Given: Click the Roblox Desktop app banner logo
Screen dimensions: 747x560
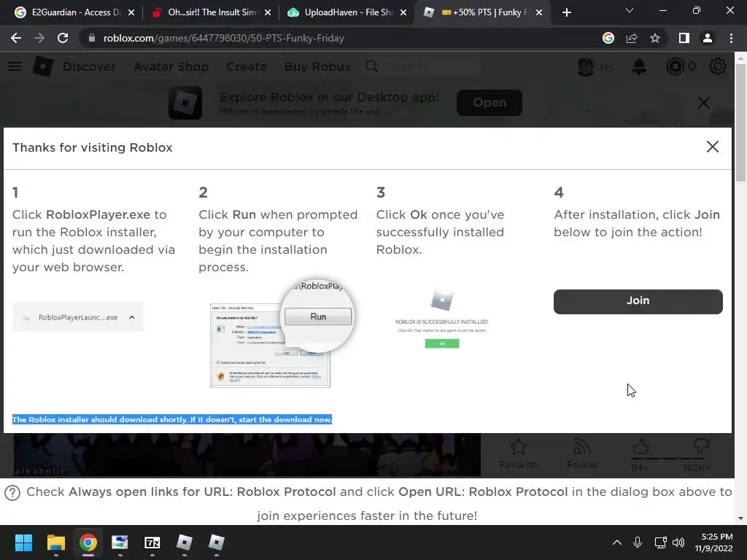Looking at the screenshot, I should 185,102.
